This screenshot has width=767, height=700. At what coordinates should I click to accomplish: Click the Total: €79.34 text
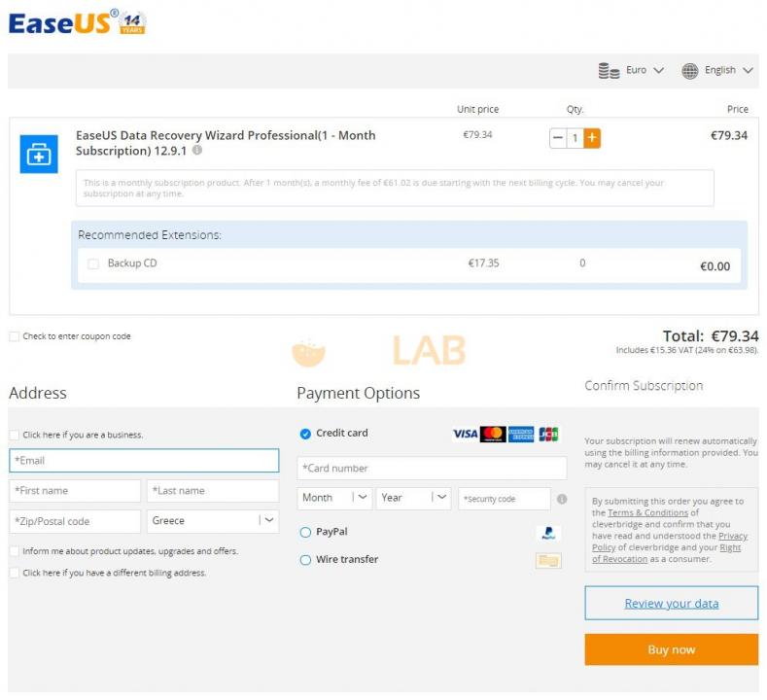pyautogui.click(x=711, y=336)
